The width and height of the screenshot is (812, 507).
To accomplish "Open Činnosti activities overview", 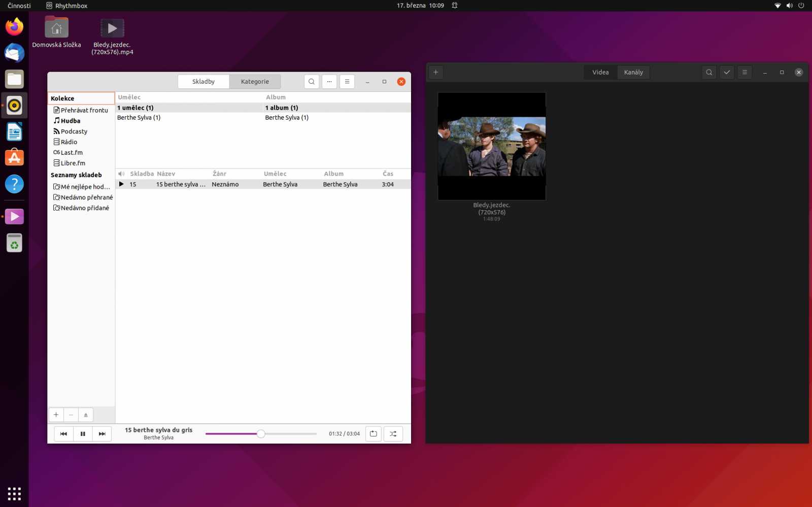I will point(19,6).
